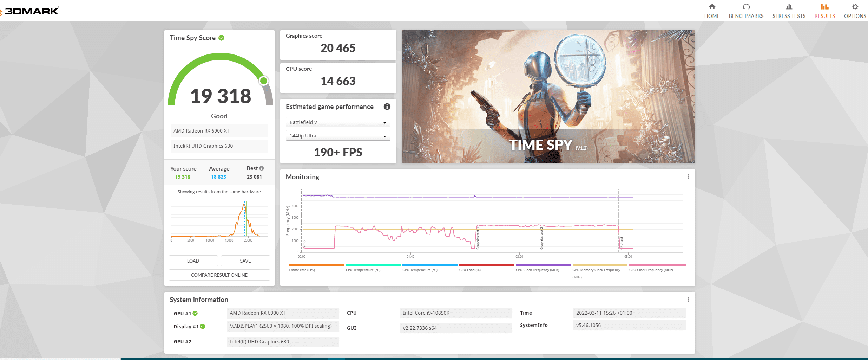The height and width of the screenshot is (360, 868).
Task: Switch to the Results tab
Action: pyautogui.click(x=824, y=11)
